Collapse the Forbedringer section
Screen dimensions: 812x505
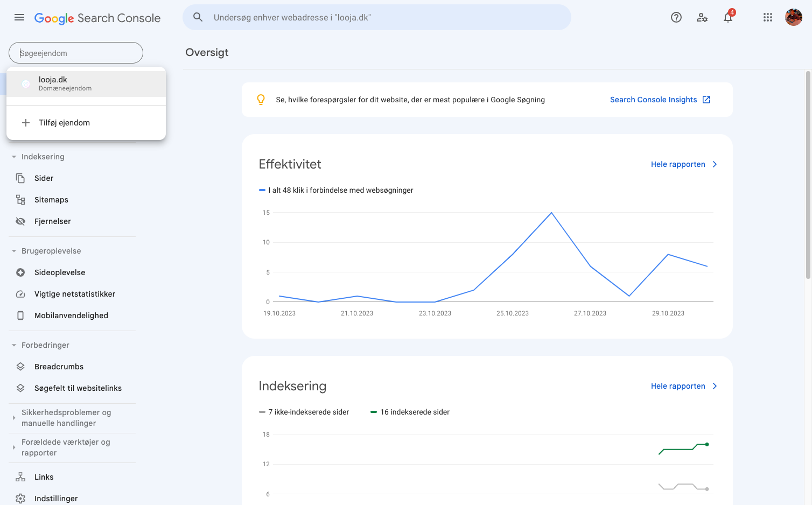(x=14, y=345)
